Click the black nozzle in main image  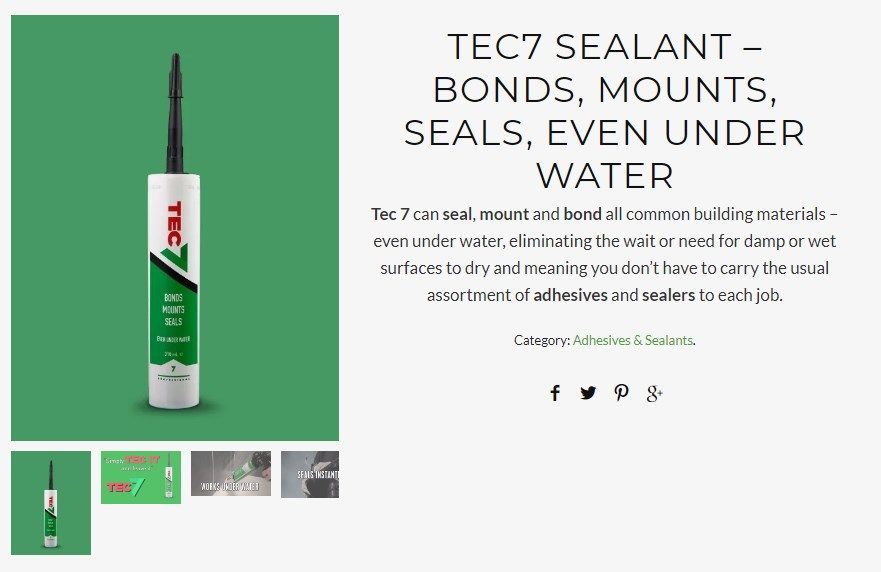(175, 113)
